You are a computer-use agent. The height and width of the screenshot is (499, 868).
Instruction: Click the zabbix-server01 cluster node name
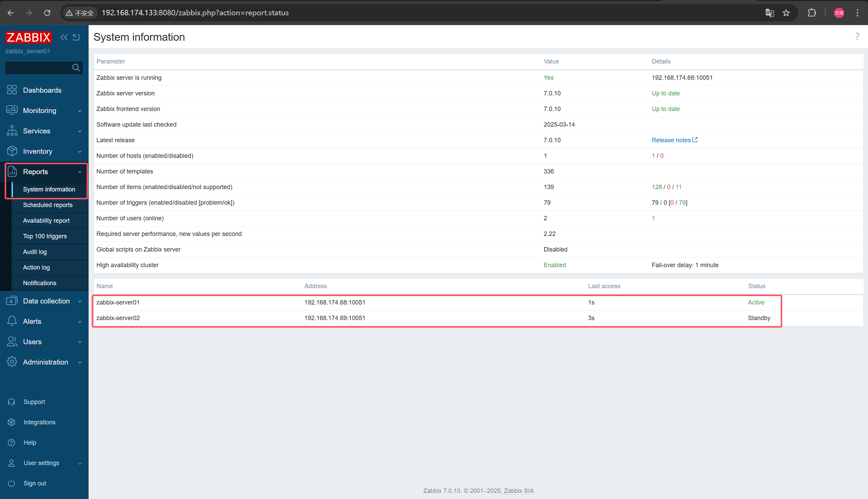point(118,302)
